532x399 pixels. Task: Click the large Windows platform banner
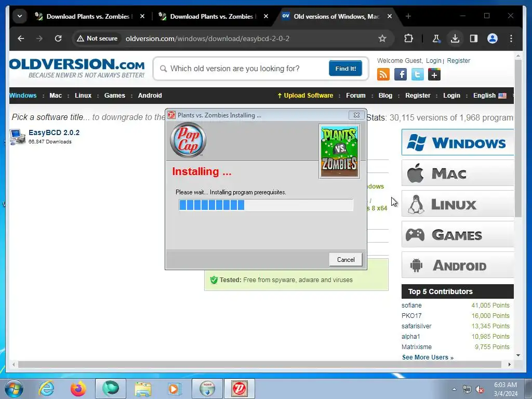pos(458,142)
